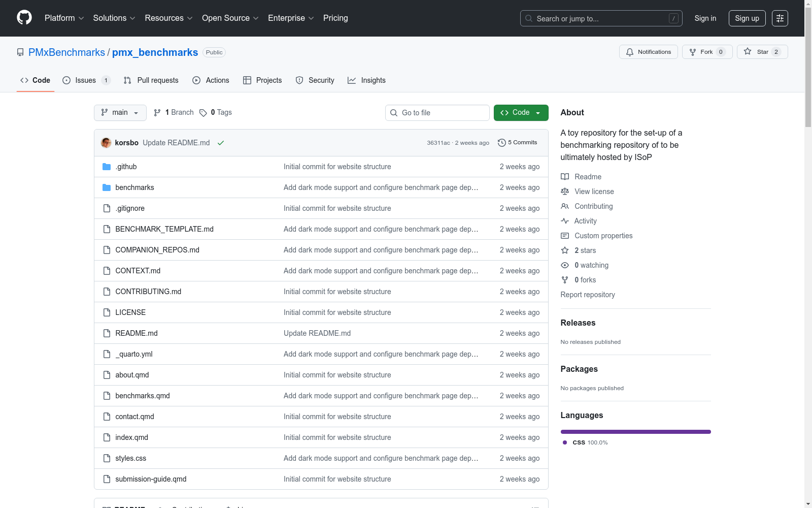Image resolution: width=812 pixels, height=508 pixels.
Task: Open the Security tab
Action: click(315, 80)
